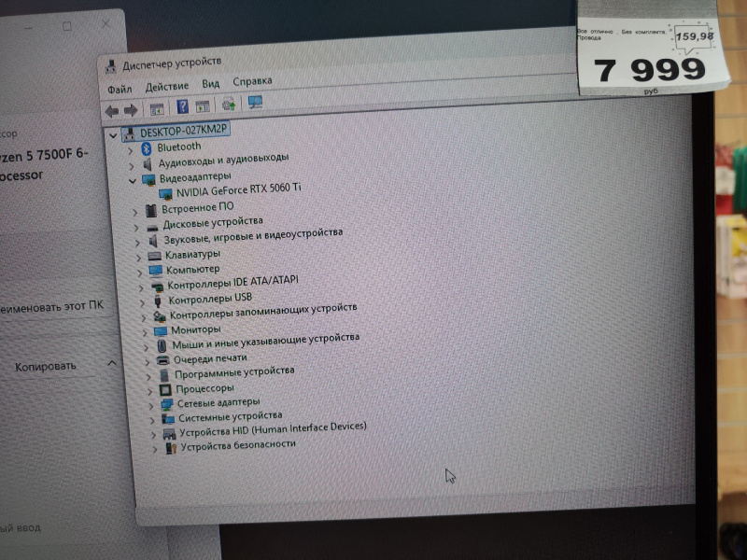Select the Мониторы label
The width and height of the screenshot is (747, 560).
click(196, 329)
